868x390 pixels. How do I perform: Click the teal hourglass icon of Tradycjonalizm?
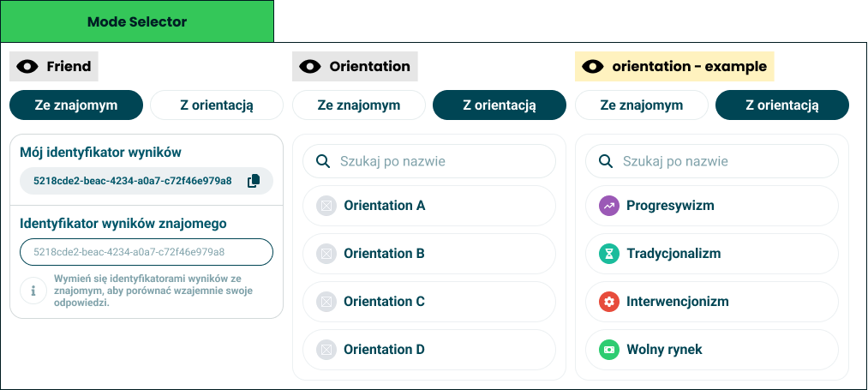[x=609, y=254]
